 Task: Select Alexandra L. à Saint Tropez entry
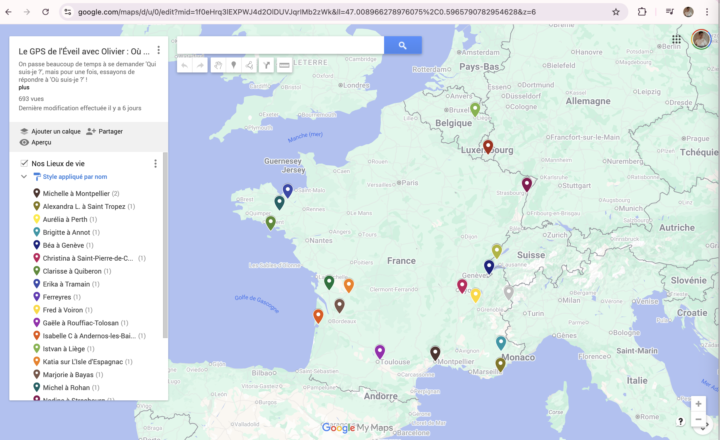[x=84, y=206]
